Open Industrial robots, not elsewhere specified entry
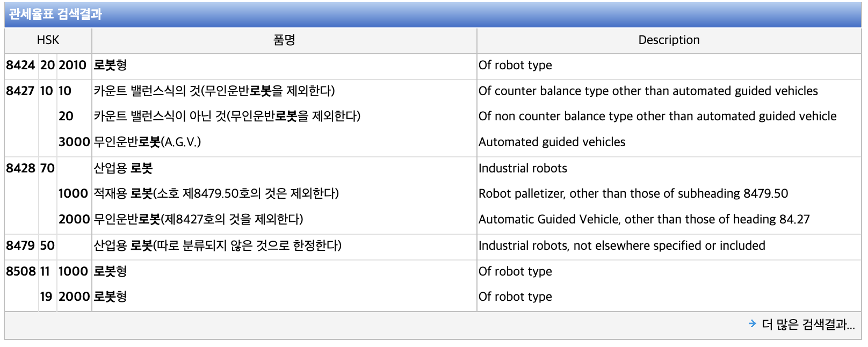Image resolution: width=868 pixels, height=347 pixels. [622, 245]
